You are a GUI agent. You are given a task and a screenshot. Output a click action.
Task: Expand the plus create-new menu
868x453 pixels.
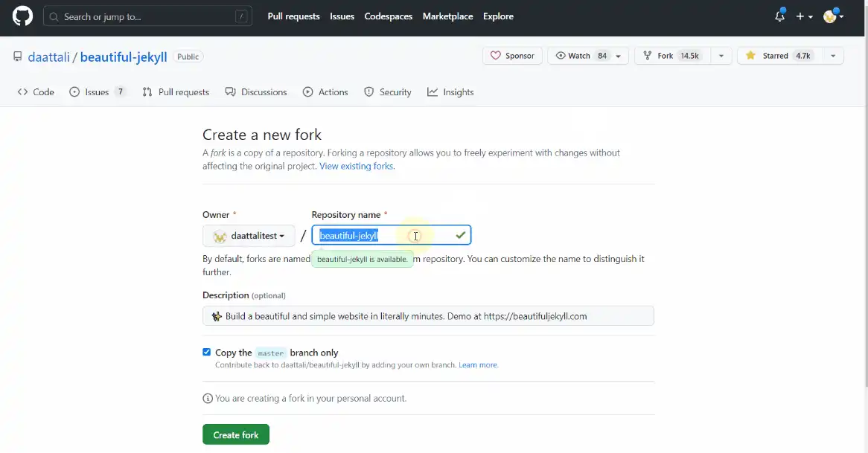pos(804,16)
